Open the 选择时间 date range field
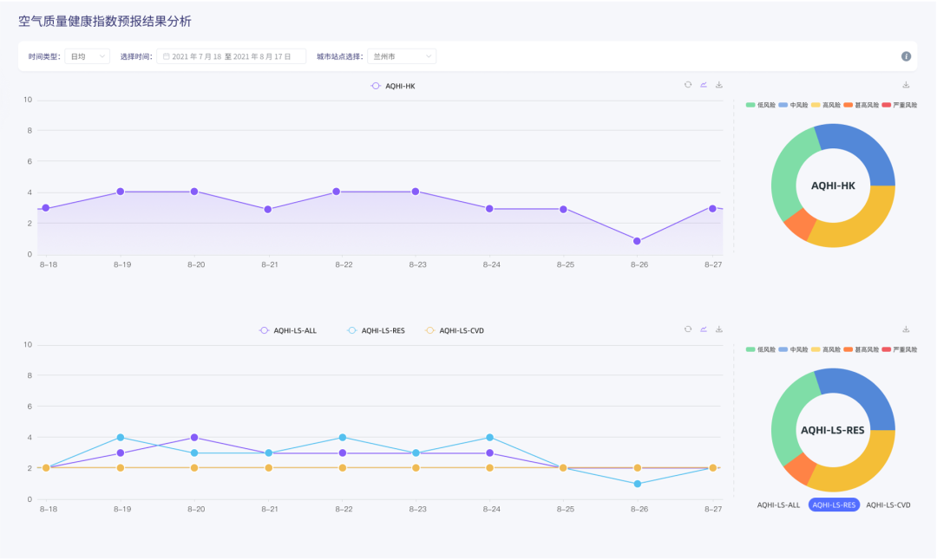Image resolution: width=937 pixels, height=560 pixels. point(232,56)
